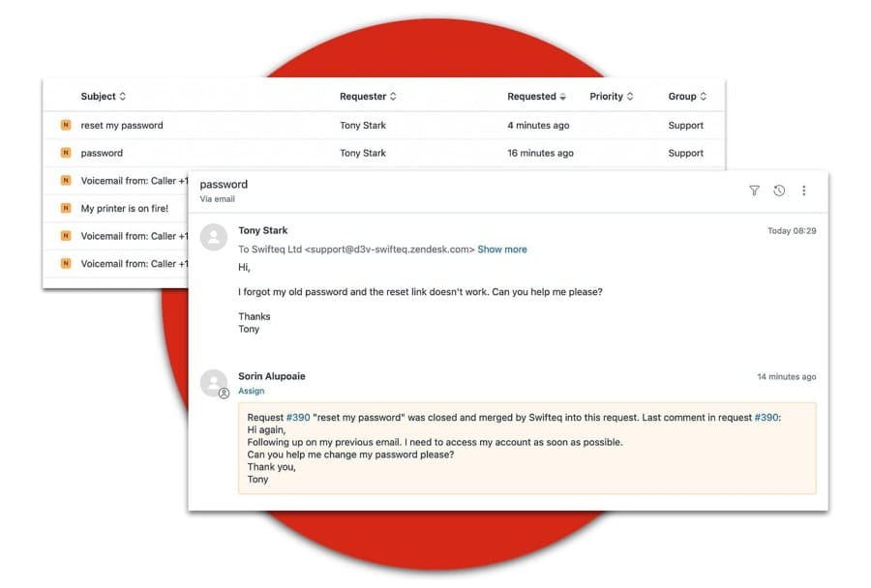Sort tickets by Group column
This screenshot has width=871, height=588.
(687, 96)
